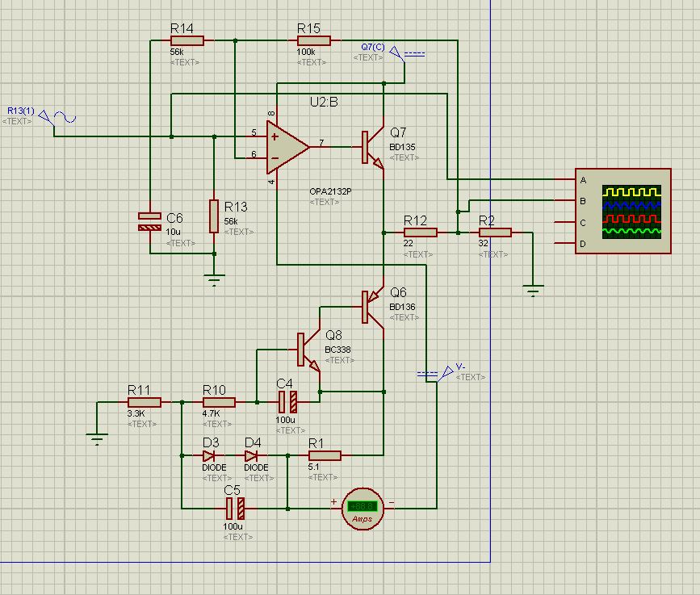Select resistor R15 body
This screenshot has width=700, height=595.
(314, 40)
